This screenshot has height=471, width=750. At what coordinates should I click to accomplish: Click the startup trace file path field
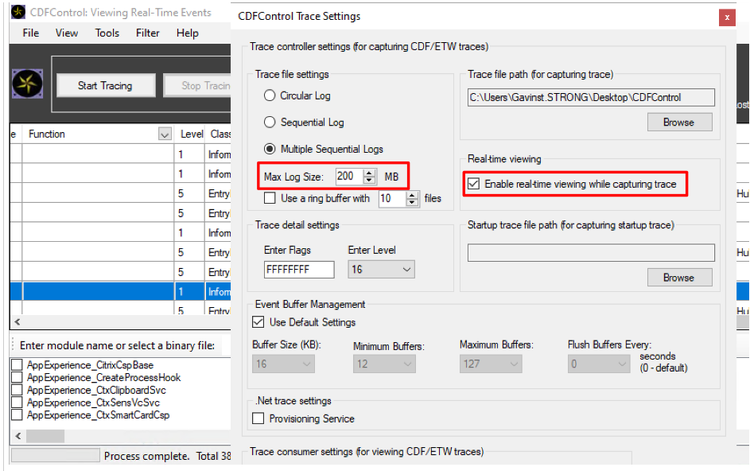591,252
